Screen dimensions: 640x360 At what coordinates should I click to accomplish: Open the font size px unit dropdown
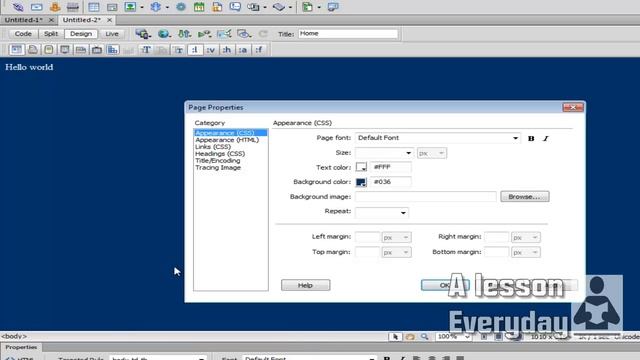click(432, 153)
